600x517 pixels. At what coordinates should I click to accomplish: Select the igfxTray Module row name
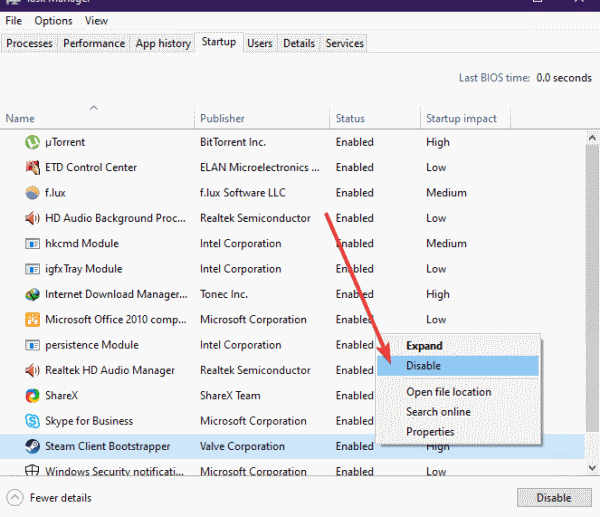tap(83, 269)
